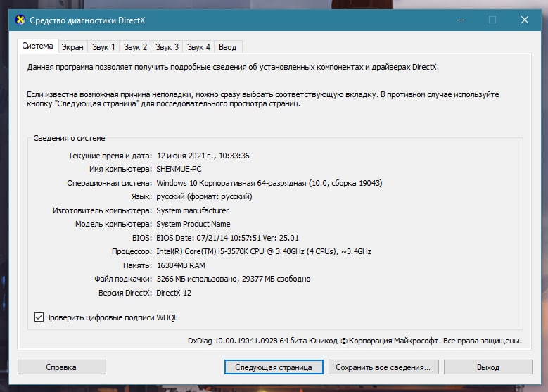The image size is (548, 392).
Task: Close the DirectX diagnostic window
Action: coord(525,20)
